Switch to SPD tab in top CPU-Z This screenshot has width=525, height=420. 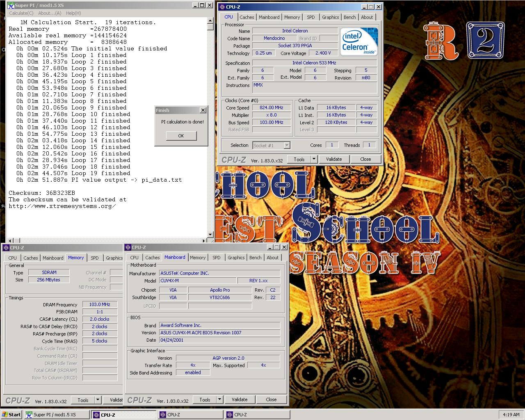(x=311, y=17)
